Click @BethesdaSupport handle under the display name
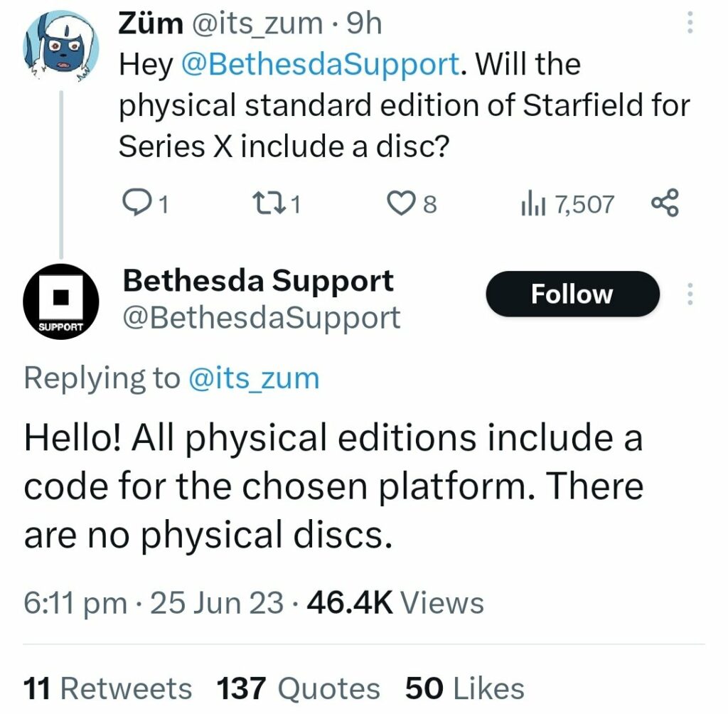Screen dimensions: 728x714 [x=262, y=318]
